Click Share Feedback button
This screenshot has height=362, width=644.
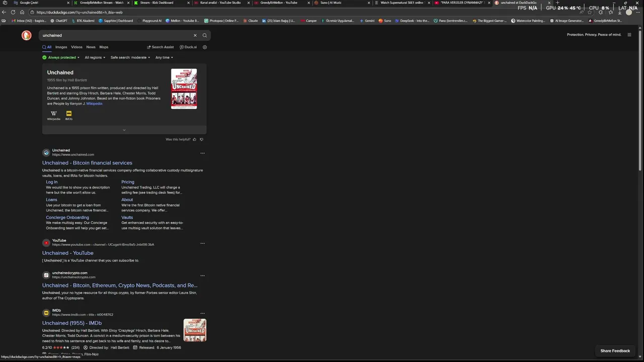[x=615, y=351]
